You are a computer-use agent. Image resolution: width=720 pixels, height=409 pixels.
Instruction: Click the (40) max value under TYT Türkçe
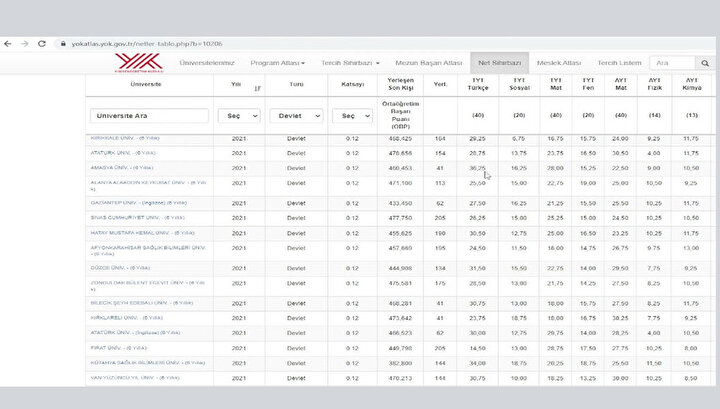(478, 115)
